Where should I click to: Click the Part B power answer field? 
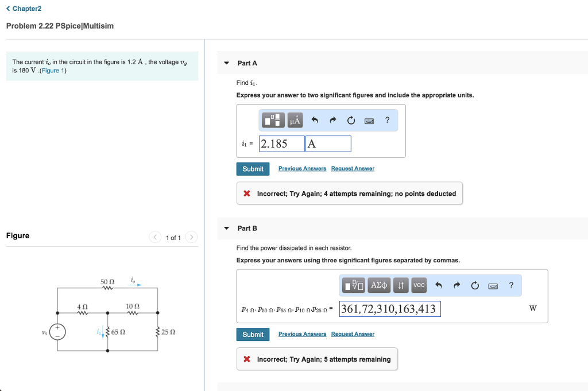tap(390, 309)
